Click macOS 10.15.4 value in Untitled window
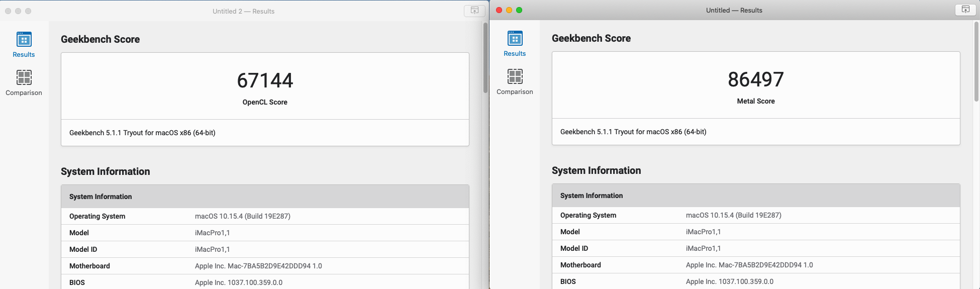This screenshot has width=980, height=289. coord(734,215)
